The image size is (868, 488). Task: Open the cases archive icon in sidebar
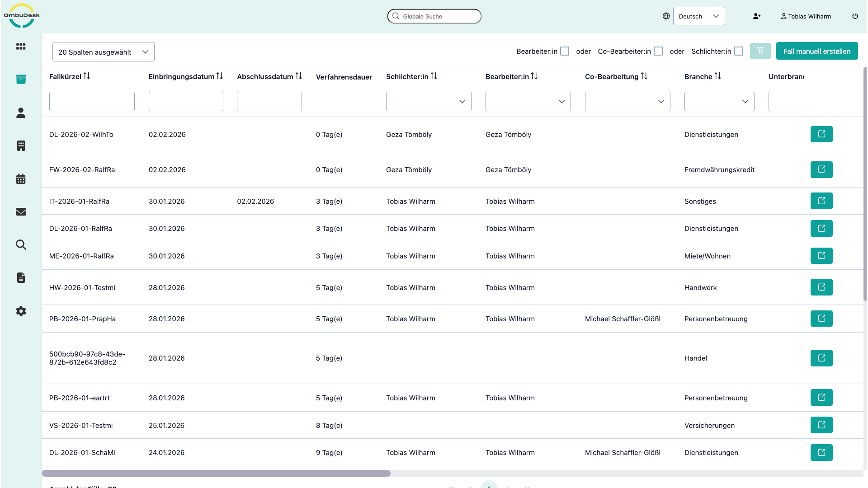point(21,80)
